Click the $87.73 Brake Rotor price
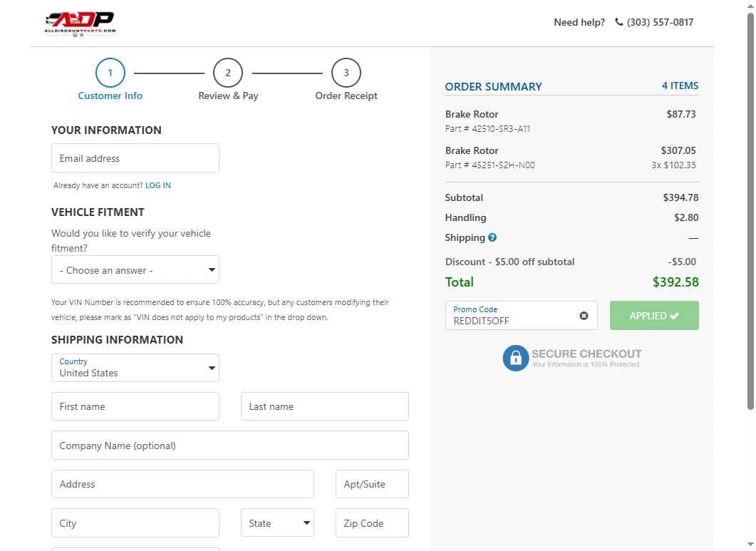This screenshot has width=756, height=551. [680, 114]
